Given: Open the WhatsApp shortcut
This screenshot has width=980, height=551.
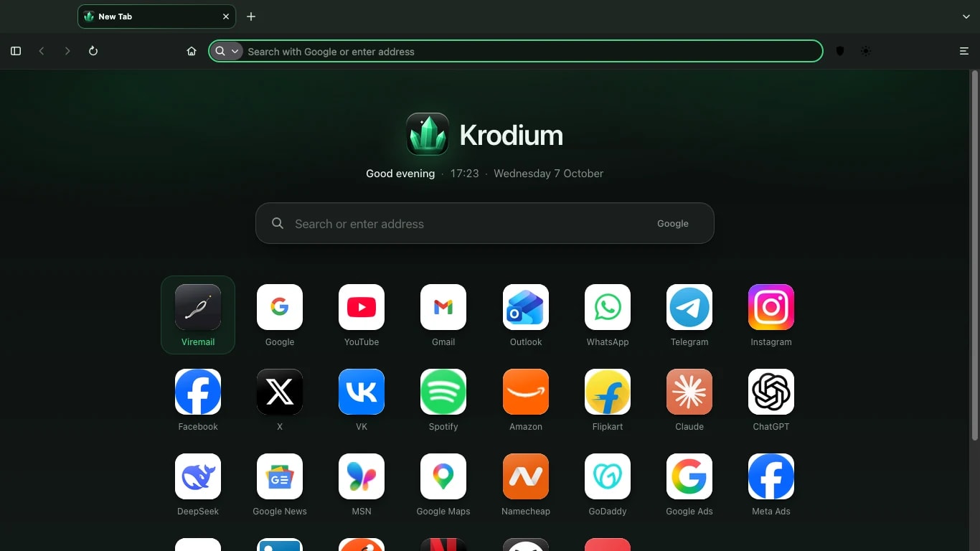Looking at the screenshot, I should (608, 315).
